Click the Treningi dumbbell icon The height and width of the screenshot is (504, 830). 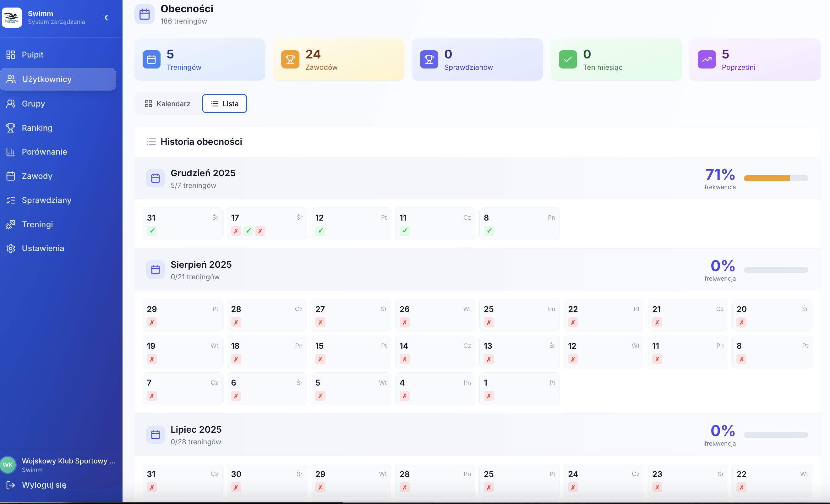(x=11, y=224)
